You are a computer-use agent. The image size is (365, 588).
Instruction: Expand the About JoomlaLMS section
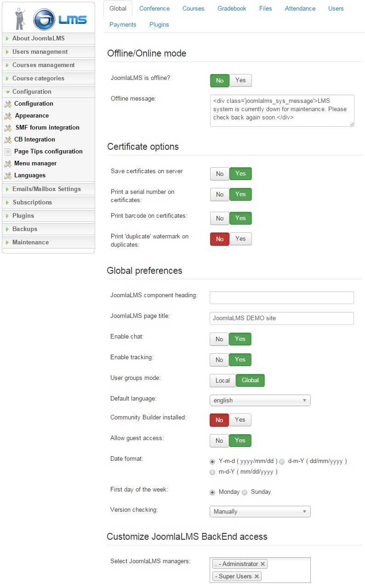[48, 39]
